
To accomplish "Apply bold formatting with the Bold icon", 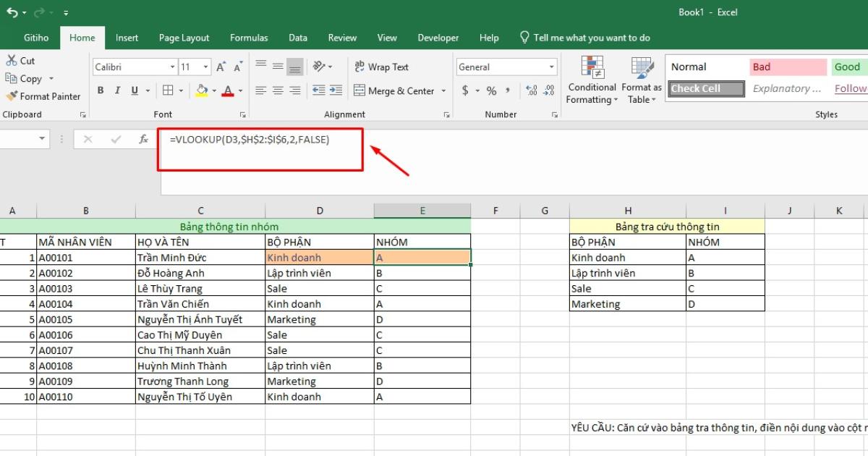I will tap(101, 90).
